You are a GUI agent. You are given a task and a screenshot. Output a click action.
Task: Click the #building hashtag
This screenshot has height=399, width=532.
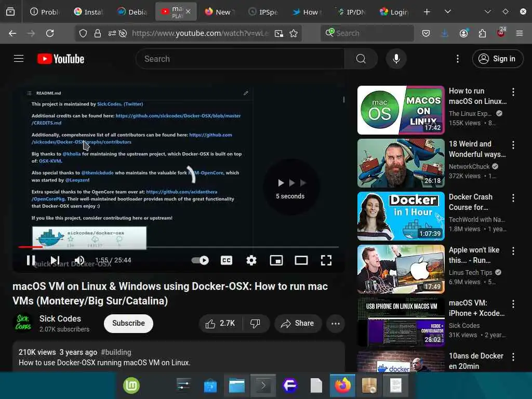click(116, 352)
